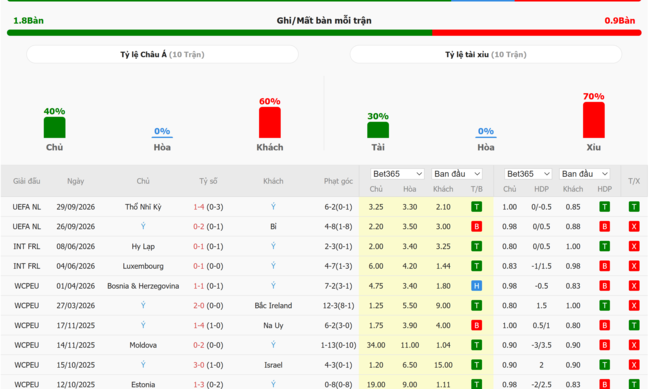Click 3-0 score versus Israel
Viewport: 650px width, 389px height.
coord(199,365)
